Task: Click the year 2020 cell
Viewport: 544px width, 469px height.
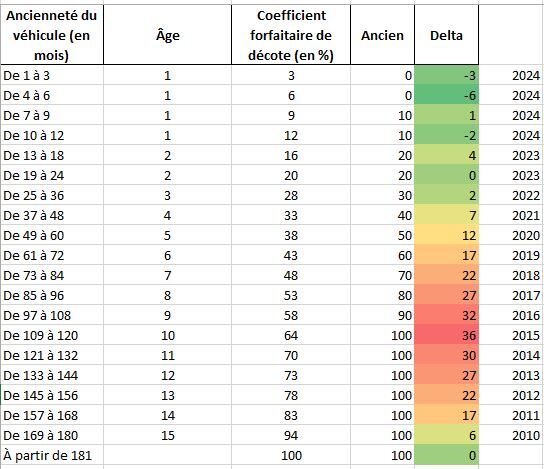Action: tap(511, 235)
